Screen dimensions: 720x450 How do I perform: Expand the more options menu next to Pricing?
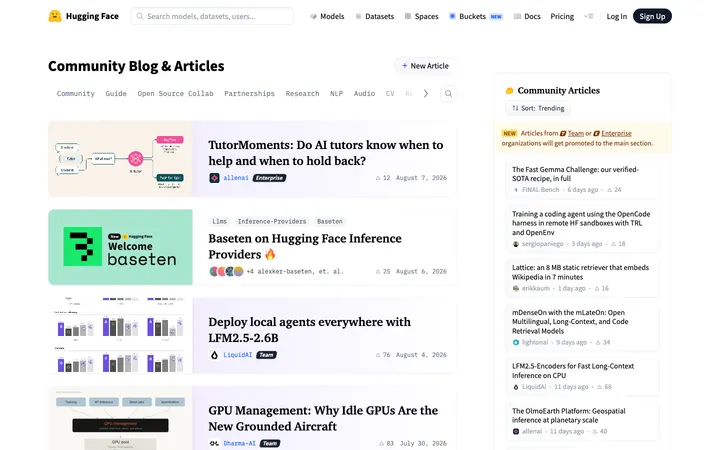[x=589, y=16]
